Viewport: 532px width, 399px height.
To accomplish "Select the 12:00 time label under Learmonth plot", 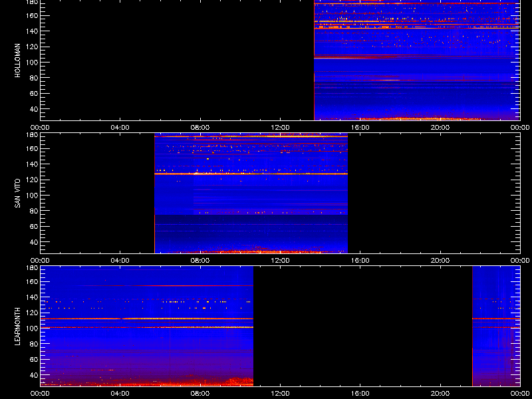I will (280, 394).
